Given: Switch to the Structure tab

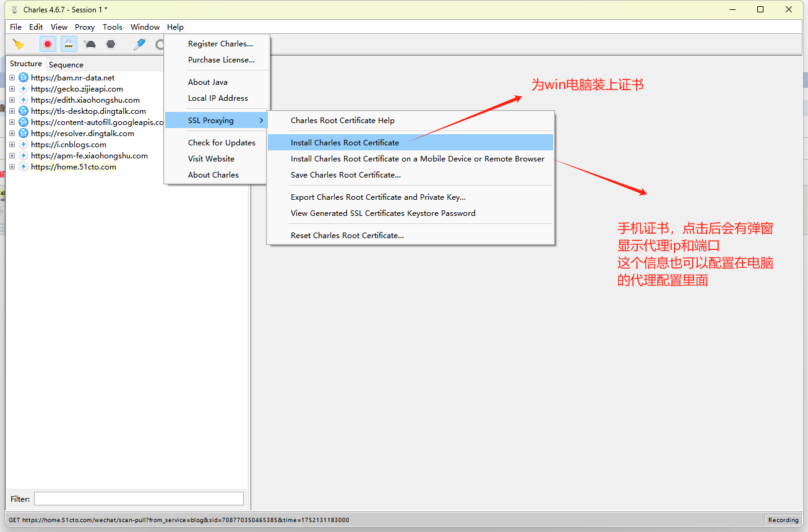Looking at the screenshot, I should [x=26, y=64].
